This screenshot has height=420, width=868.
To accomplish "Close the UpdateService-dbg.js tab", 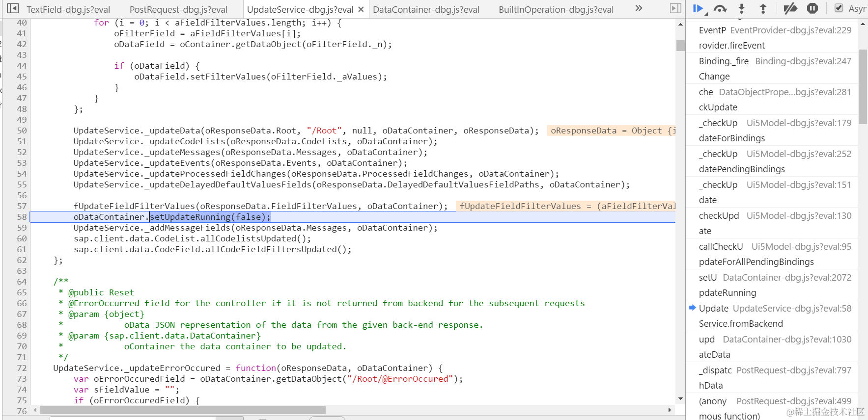I will point(361,9).
